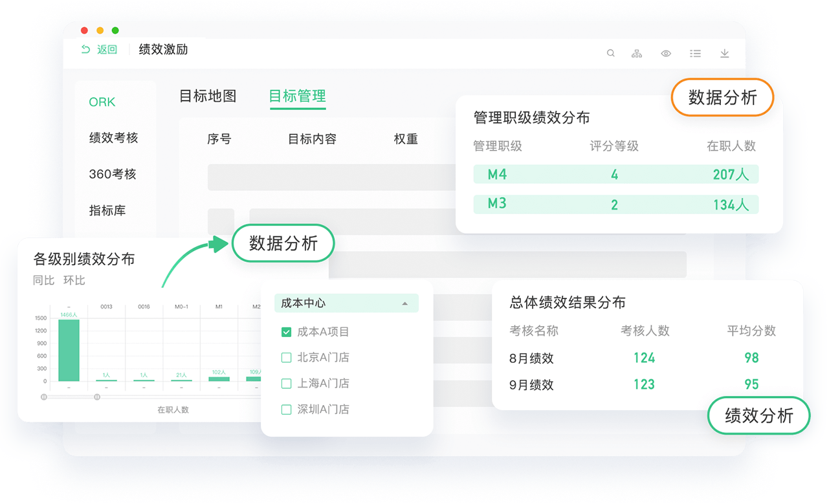Open 360考核 in the sidebar
The height and width of the screenshot is (504, 829).
pyautogui.click(x=113, y=174)
